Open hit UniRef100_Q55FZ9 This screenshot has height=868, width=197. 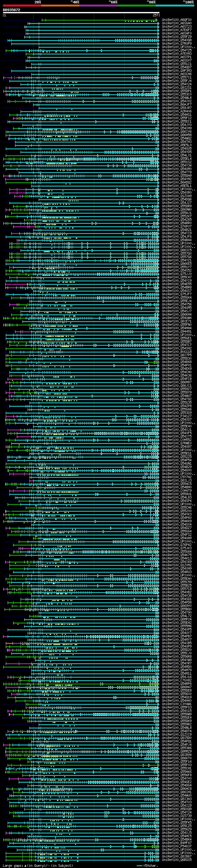[177, 37]
